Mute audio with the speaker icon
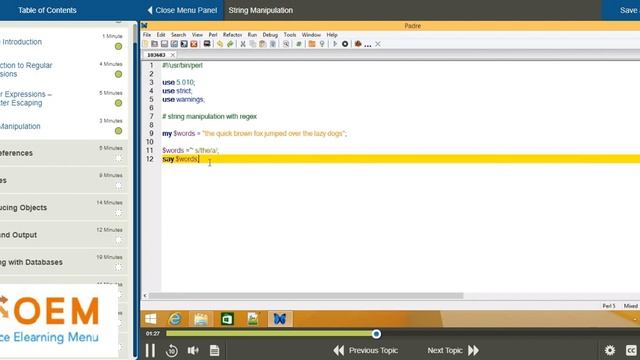This screenshot has width=640, height=360. [x=193, y=350]
